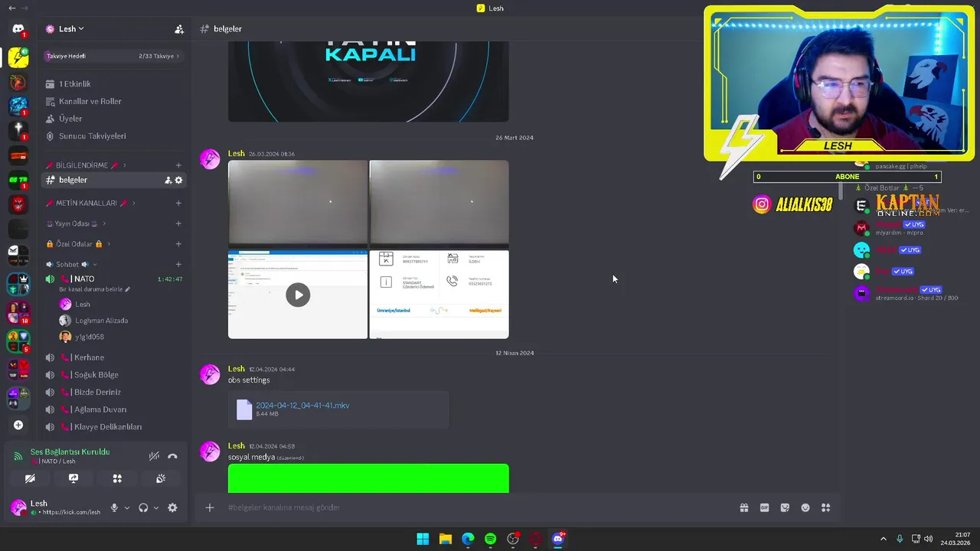The image size is (980, 551).
Task: Open headphone output options arrow
Action: click(156, 508)
